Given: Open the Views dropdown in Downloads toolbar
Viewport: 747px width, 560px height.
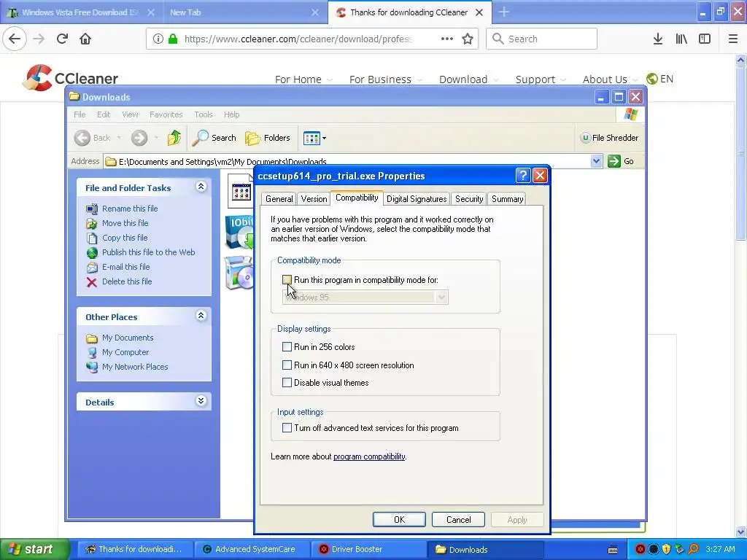Looking at the screenshot, I should point(314,138).
